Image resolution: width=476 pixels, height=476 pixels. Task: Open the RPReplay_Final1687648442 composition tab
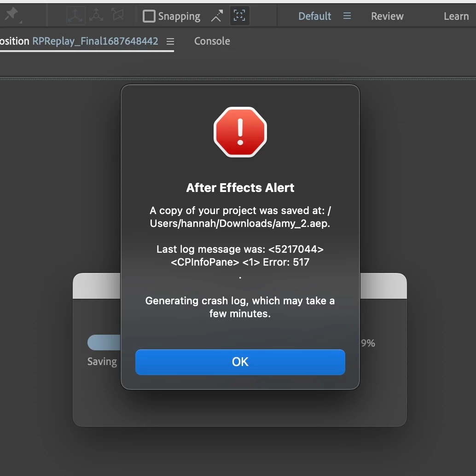[x=95, y=41]
